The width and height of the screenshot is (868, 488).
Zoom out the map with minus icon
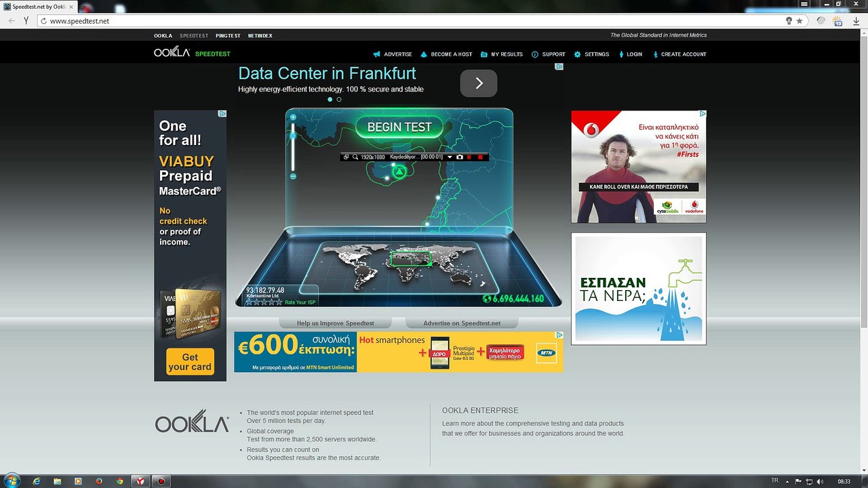(x=293, y=176)
